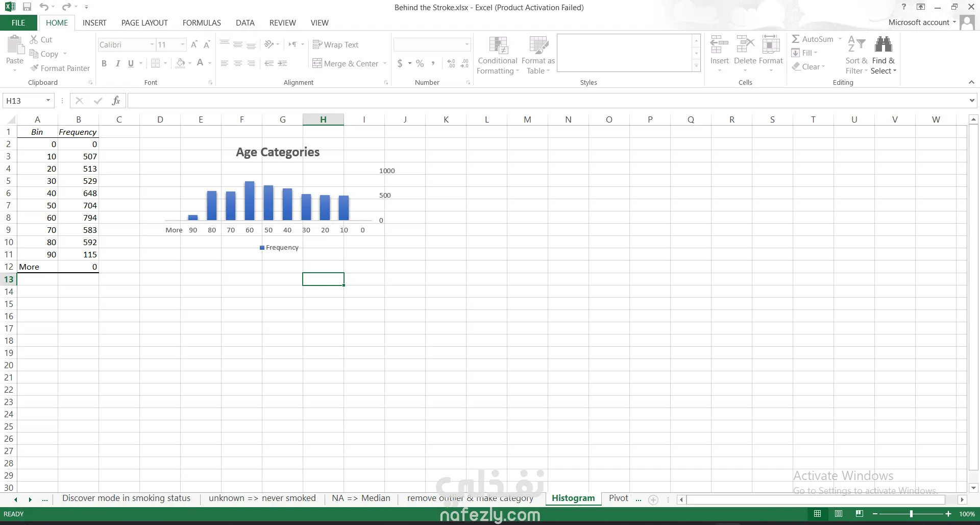Click the Insert Function fx icon

click(x=116, y=101)
